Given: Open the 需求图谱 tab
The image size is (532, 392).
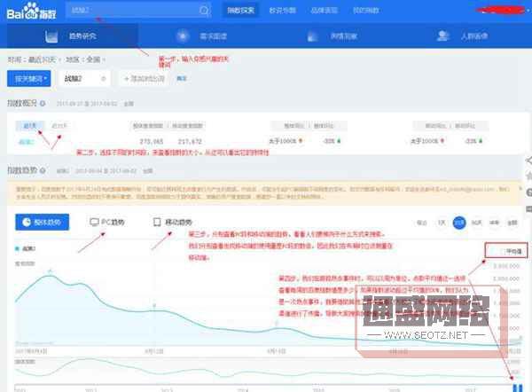Looking at the screenshot, I should point(202,36).
